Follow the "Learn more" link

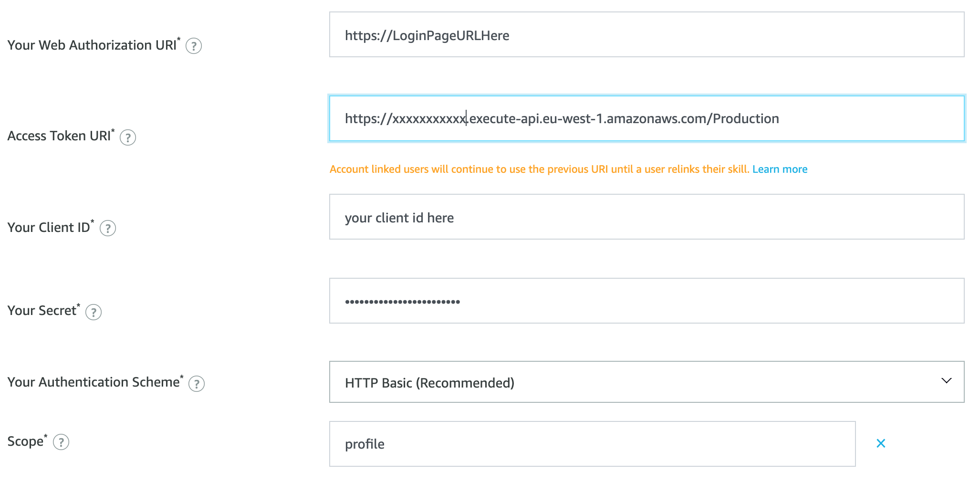click(x=780, y=169)
